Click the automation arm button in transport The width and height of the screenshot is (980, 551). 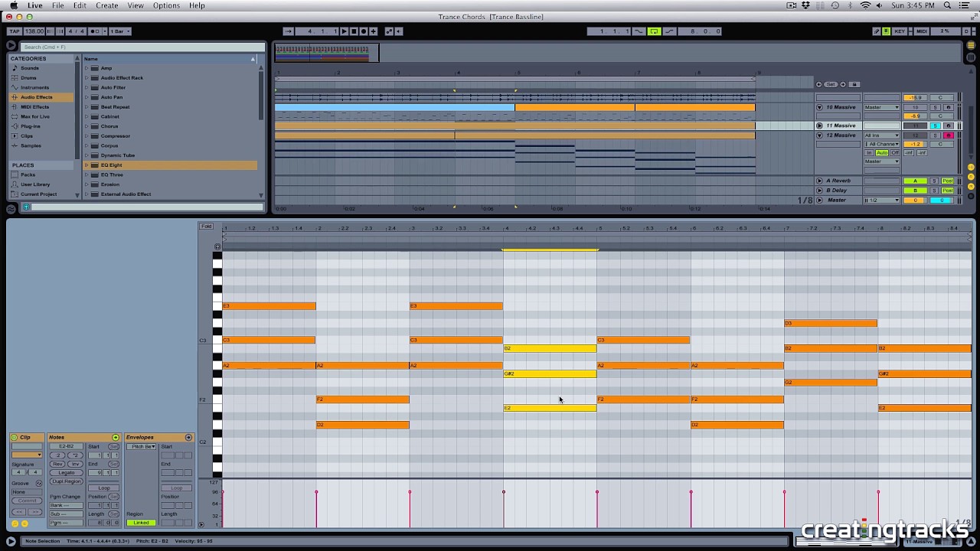coord(389,31)
